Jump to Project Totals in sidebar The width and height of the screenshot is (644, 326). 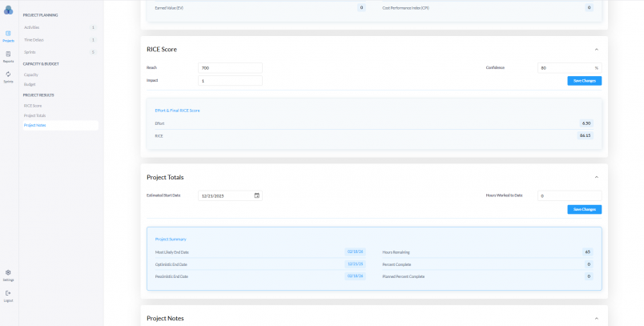coord(34,115)
